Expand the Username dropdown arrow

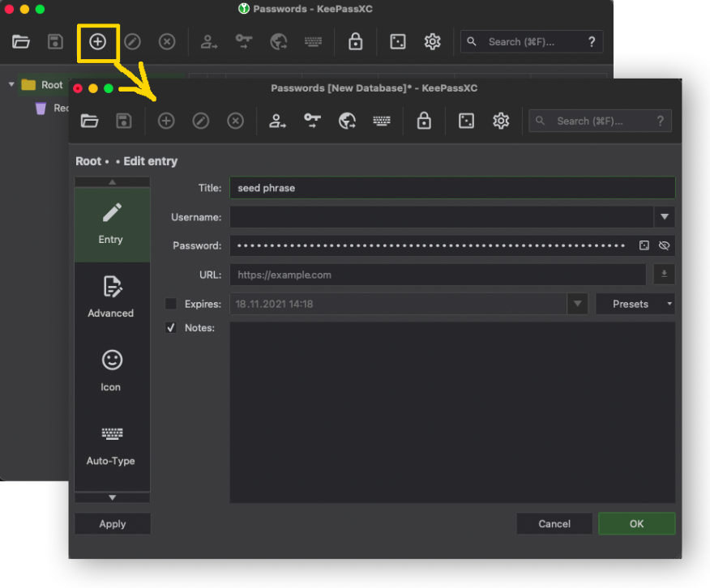665,217
